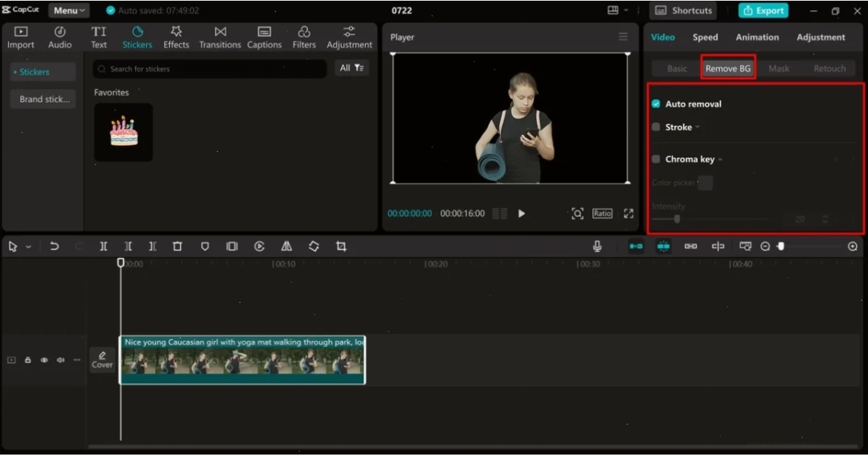Toggle track visibility eye icon
Screen dimensions: 868x456
44,360
